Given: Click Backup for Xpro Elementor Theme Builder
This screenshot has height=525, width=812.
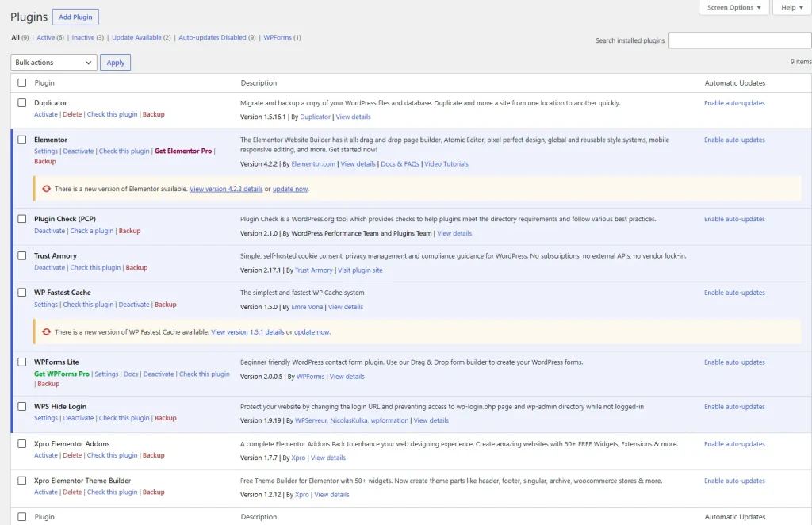Looking at the screenshot, I should 153,492.
